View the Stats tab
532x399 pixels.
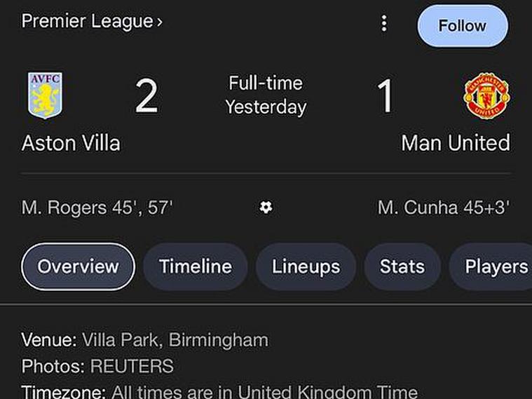click(x=402, y=266)
